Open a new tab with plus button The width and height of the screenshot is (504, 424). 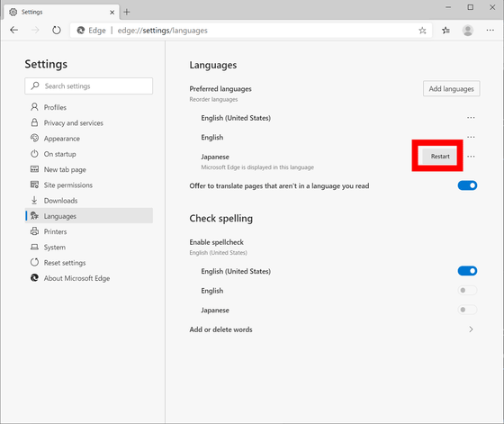[x=127, y=13]
